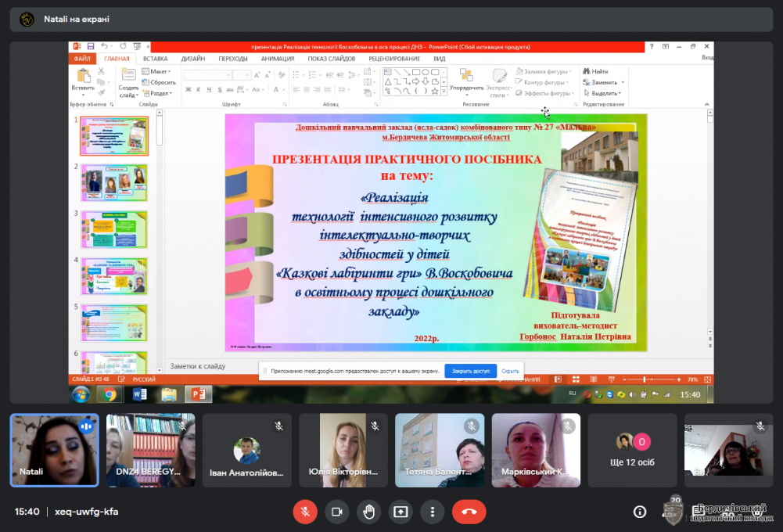Click PowerPoint icon in Windows taskbar
The width and height of the screenshot is (783, 532).
click(198, 394)
